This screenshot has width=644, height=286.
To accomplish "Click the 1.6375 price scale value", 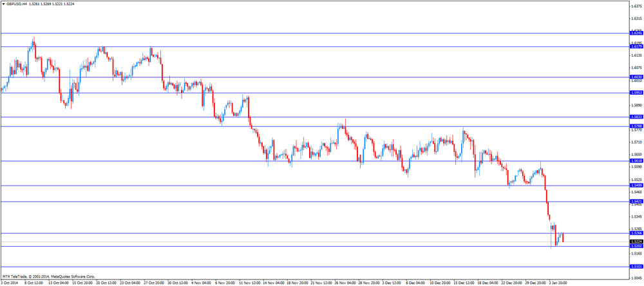I will 637,6.
